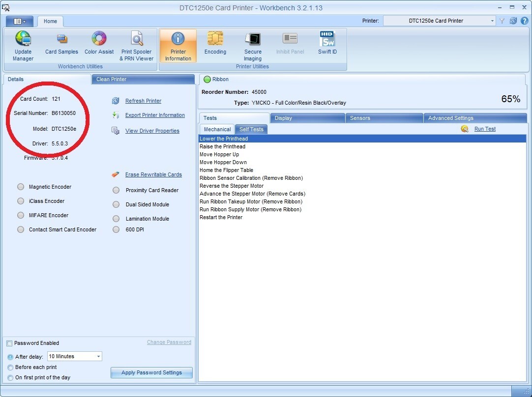Click the help question mark icon
The width and height of the screenshot is (532, 397).
(524, 21)
